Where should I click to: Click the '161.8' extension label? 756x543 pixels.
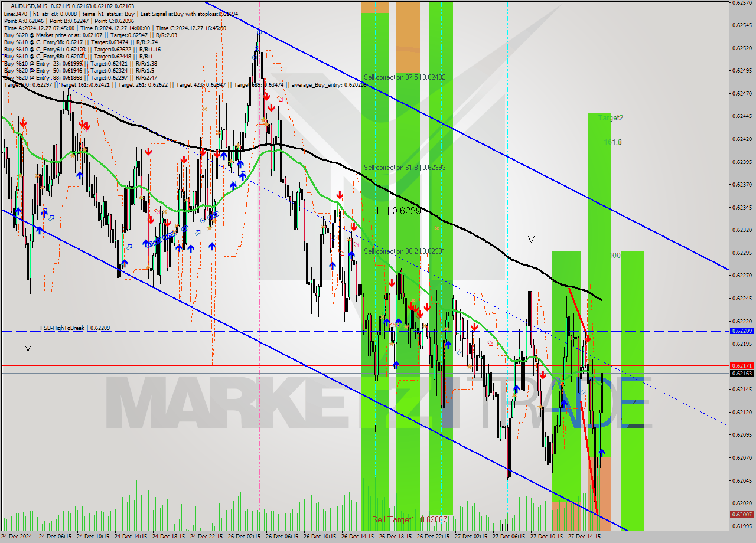pyautogui.click(x=613, y=142)
